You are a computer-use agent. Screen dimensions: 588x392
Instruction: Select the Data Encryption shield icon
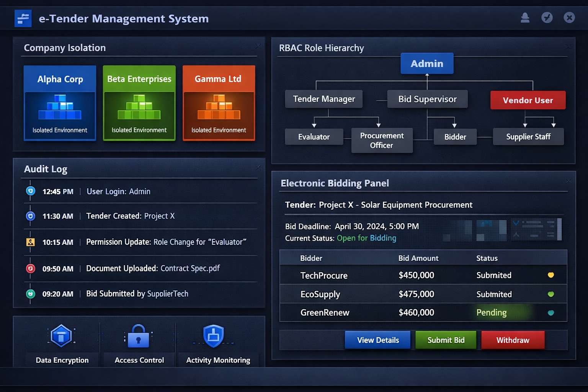(61, 336)
